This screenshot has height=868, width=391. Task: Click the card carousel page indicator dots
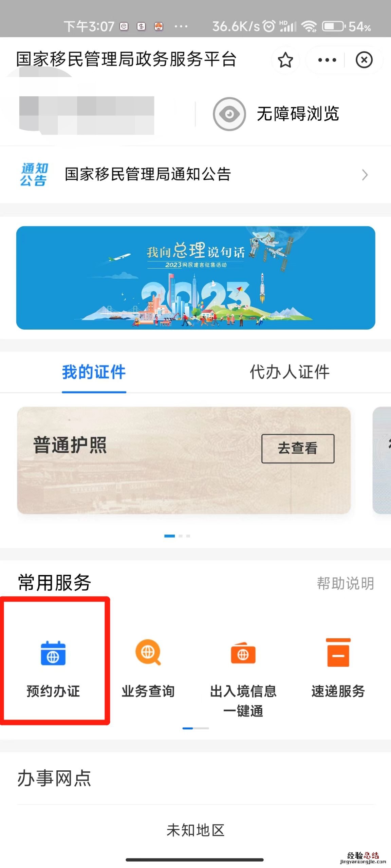pos(177,536)
